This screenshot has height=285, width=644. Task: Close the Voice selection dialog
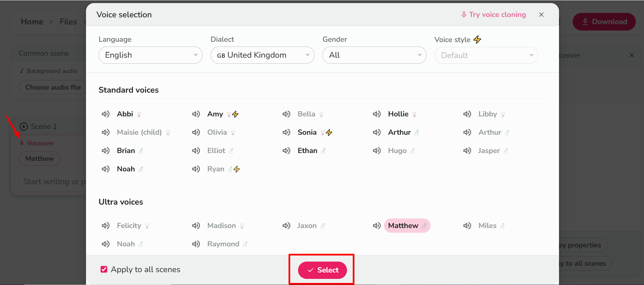541,15
